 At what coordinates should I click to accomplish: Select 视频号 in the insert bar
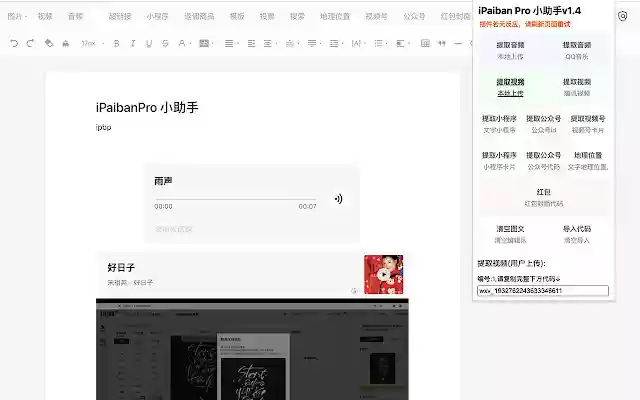coord(376,16)
